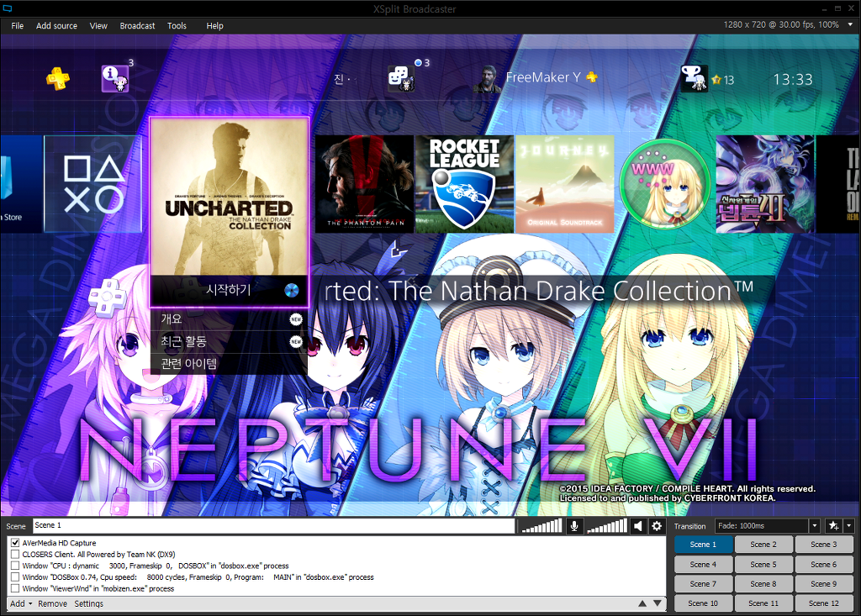
Task: Open the Tools menu
Action: point(177,26)
